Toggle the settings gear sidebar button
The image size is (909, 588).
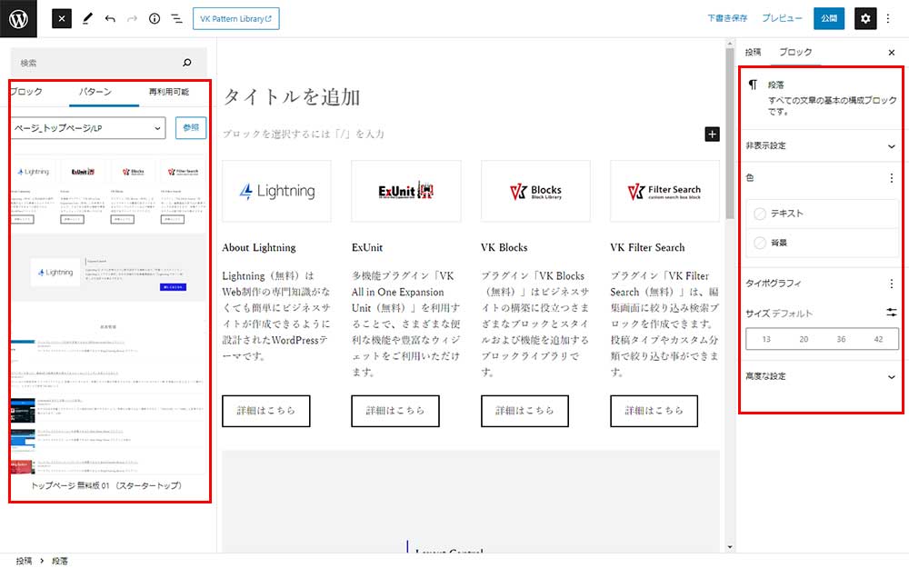(x=865, y=18)
